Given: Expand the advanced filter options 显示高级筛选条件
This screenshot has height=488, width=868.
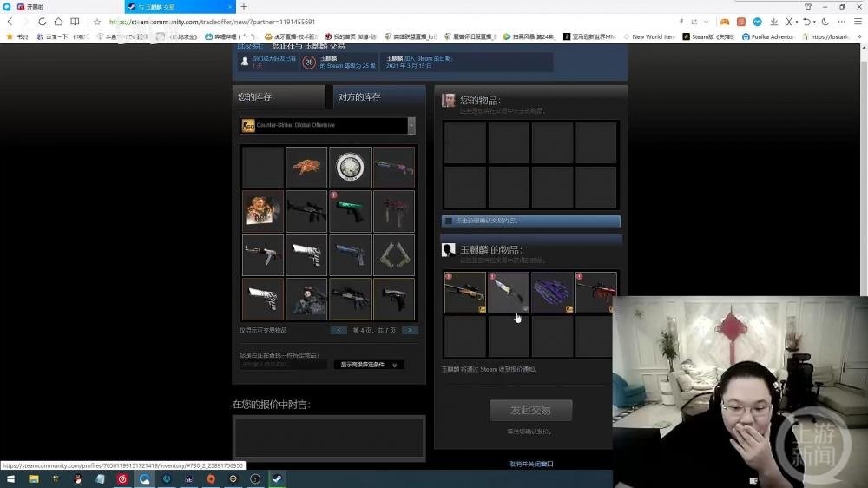Looking at the screenshot, I should pyautogui.click(x=369, y=365).
